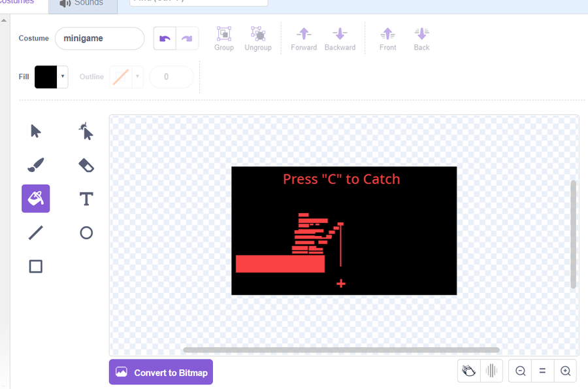This screenshot has width=588, height=389.
Task: Select the Line tool
Action: tap(36, 233)
